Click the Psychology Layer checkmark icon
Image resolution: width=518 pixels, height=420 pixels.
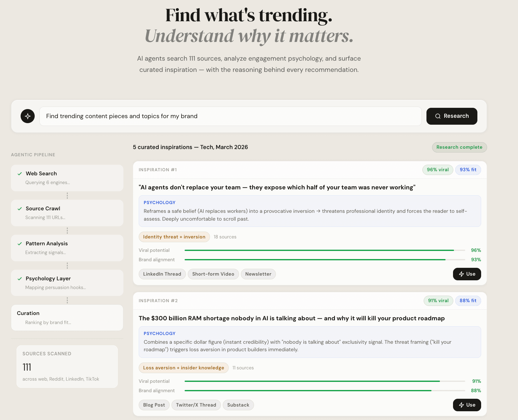click(20, 279)
